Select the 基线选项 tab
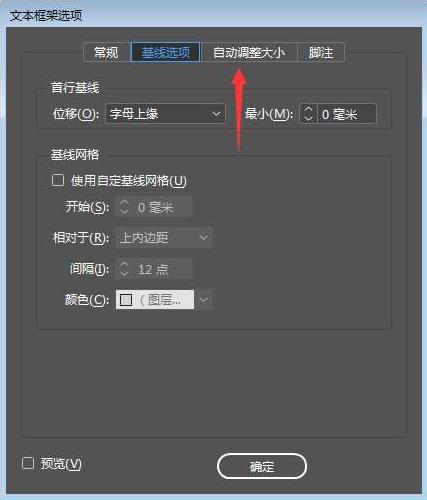 click(166, 52)
